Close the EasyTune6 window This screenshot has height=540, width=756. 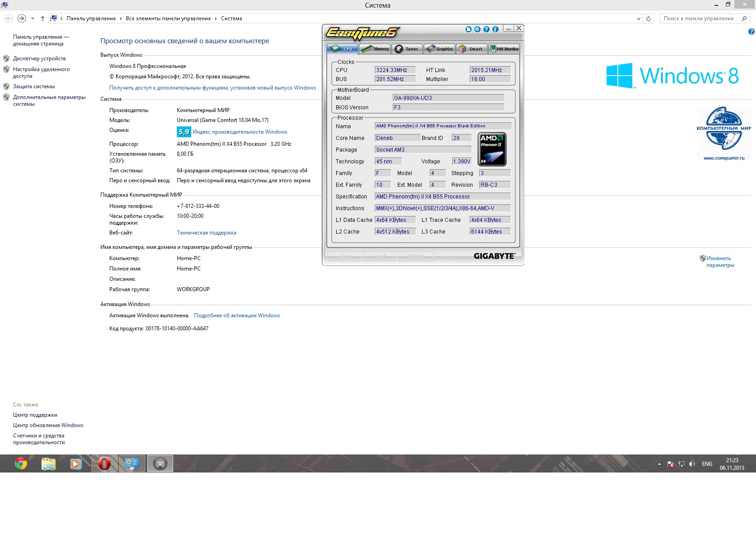coord(519,28)
